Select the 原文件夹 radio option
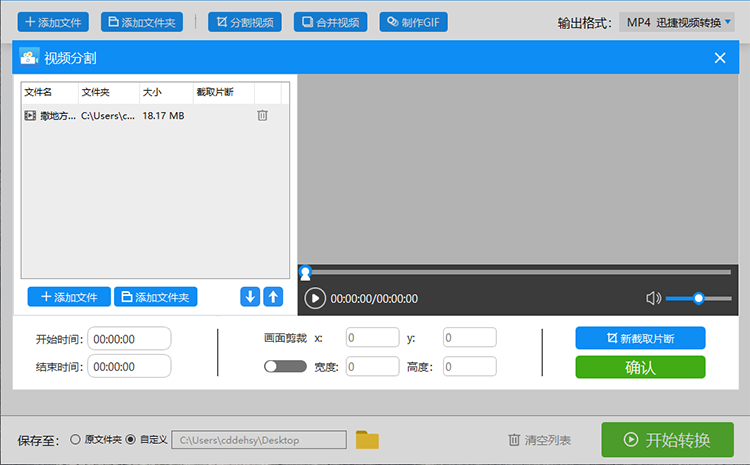The height and width of the screenshot is (465, 750). [x=75, y=439]
